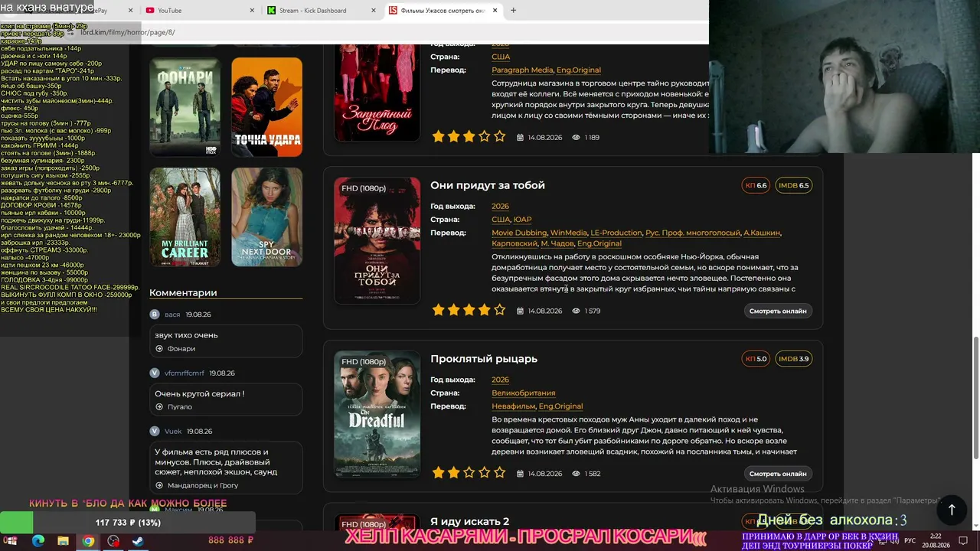Open the А.Кашкин translation link
980x551 pixels.
pos(763,233)
